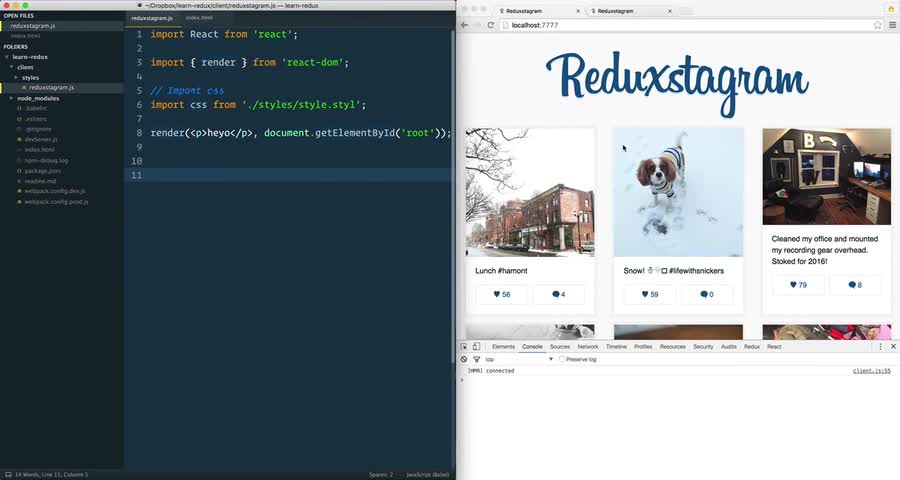Open the client.js:55 source link
900x480 pixels.
point(872,371)
